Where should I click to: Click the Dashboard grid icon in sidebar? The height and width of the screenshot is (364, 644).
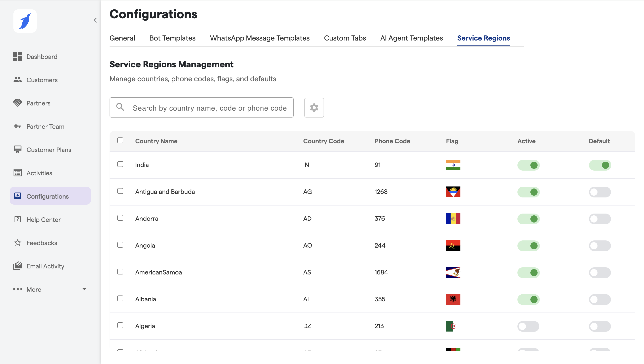coord(17,56)
